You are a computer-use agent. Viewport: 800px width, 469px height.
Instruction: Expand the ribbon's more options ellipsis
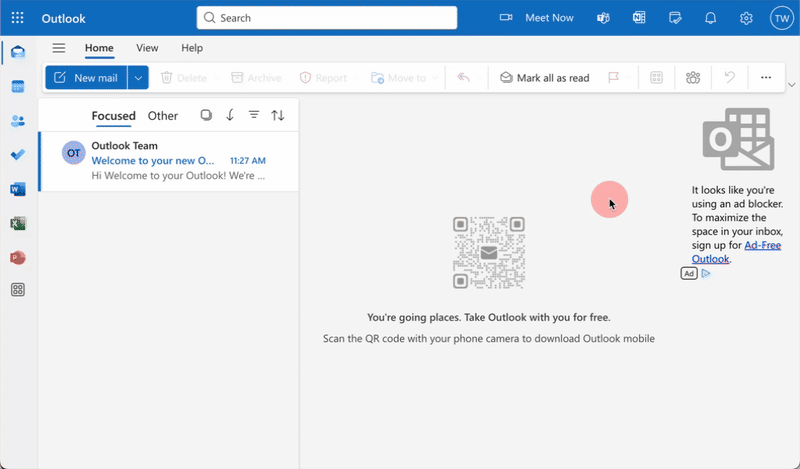click(766, 77)
